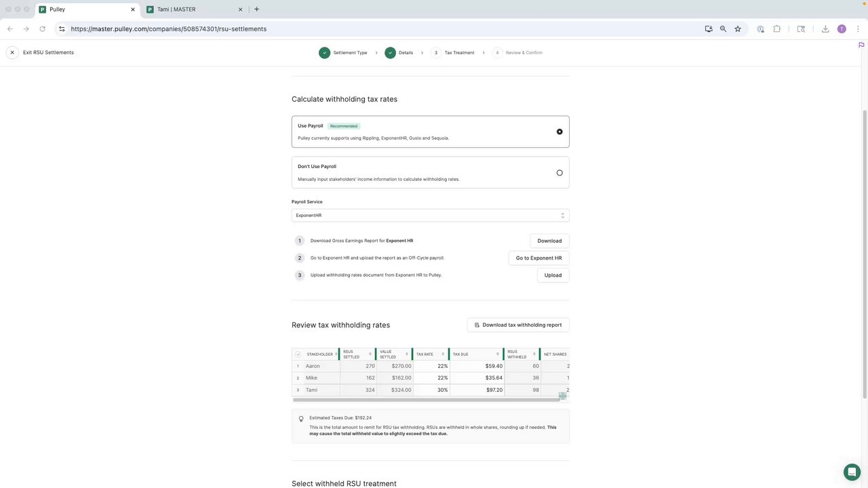Image resolution: width=868 pixels, height=488 pixels.
Task: Click the browser downloads arrow icon
Action: [825, 29]
